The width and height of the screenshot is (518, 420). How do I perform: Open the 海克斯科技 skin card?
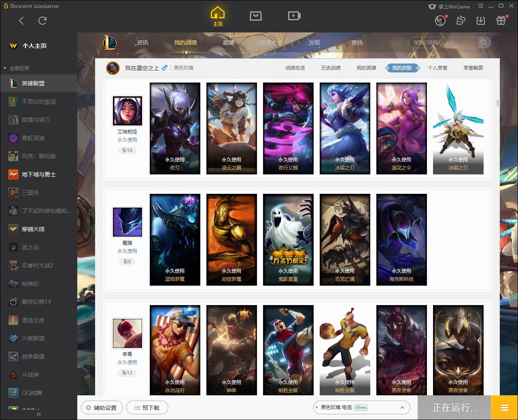click(x=401, y=240)
